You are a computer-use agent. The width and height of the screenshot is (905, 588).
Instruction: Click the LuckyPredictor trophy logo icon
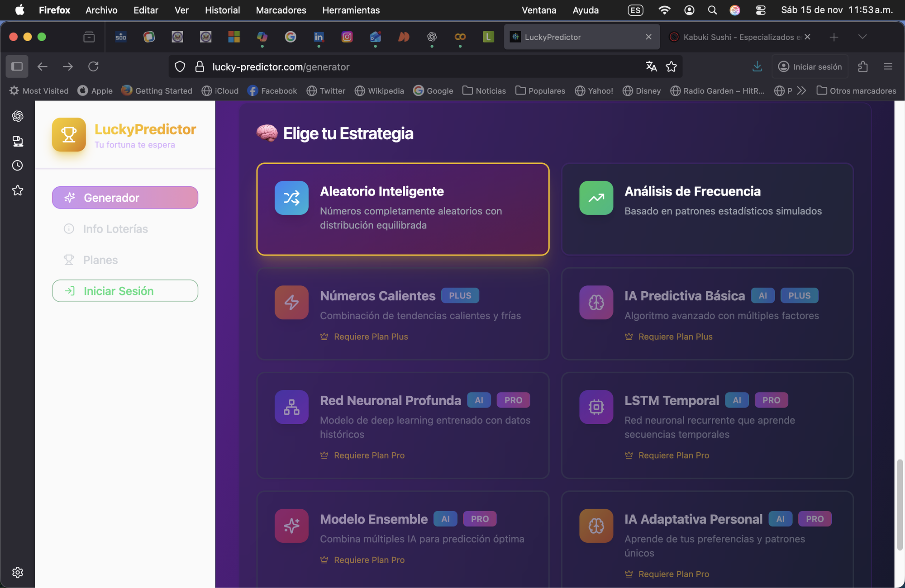69,135
